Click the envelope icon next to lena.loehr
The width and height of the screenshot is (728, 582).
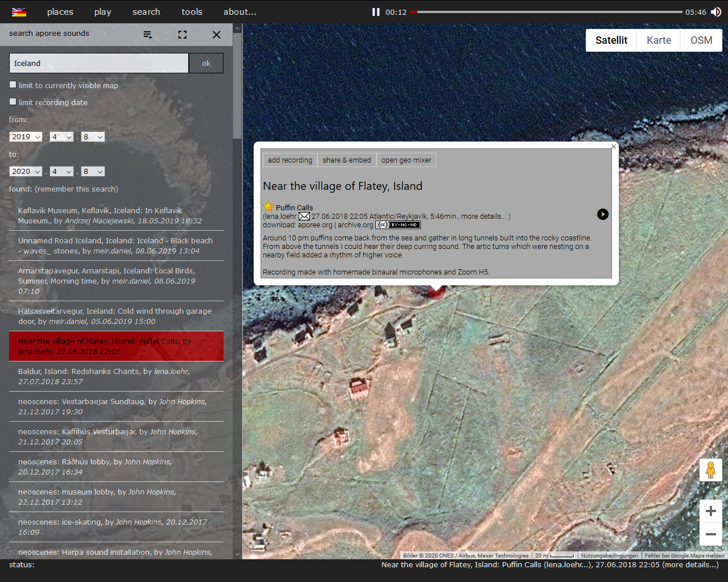click(304, 217)
